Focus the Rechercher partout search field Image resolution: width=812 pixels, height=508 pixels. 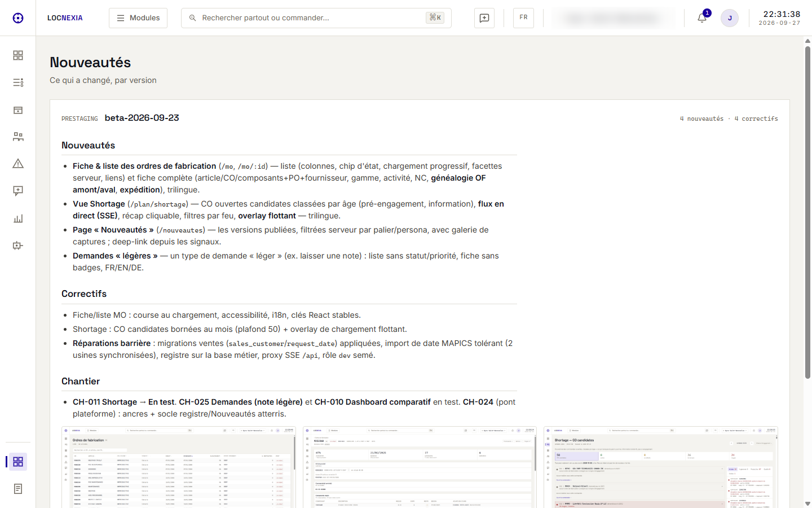click(x=316, y=18)
